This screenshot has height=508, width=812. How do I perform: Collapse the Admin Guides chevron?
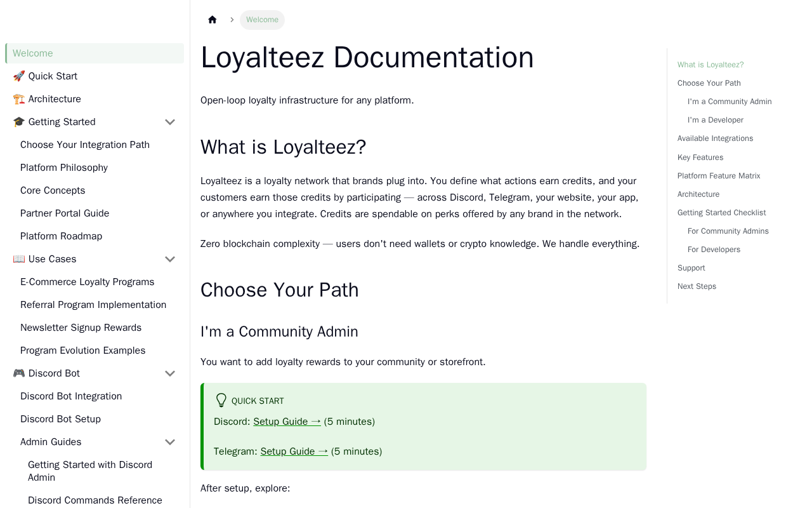click(x=170, y=442)
